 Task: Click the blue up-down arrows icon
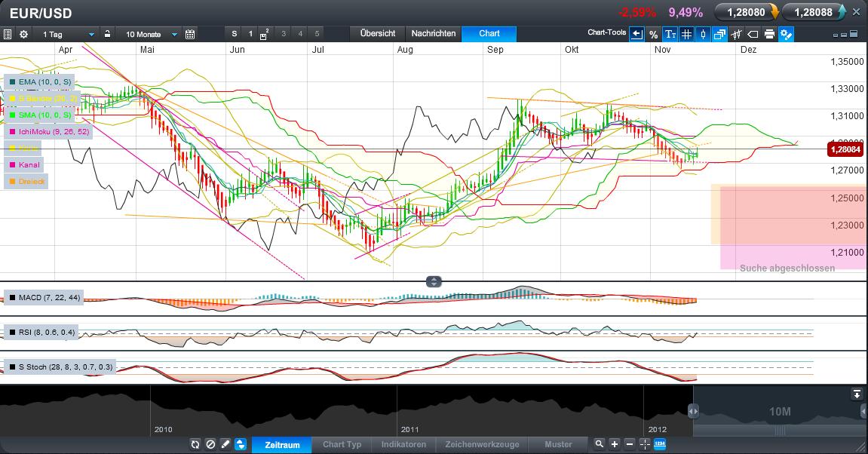(241, 444)
